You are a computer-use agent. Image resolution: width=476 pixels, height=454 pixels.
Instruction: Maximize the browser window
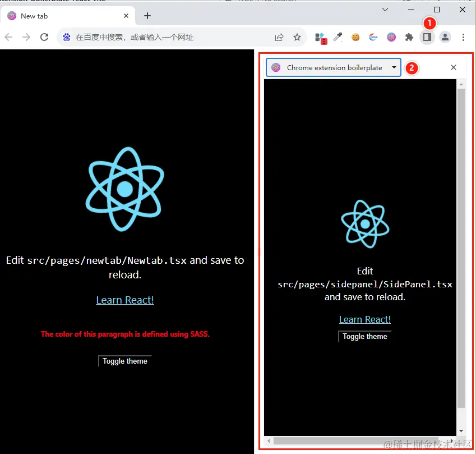pos(437,10)
